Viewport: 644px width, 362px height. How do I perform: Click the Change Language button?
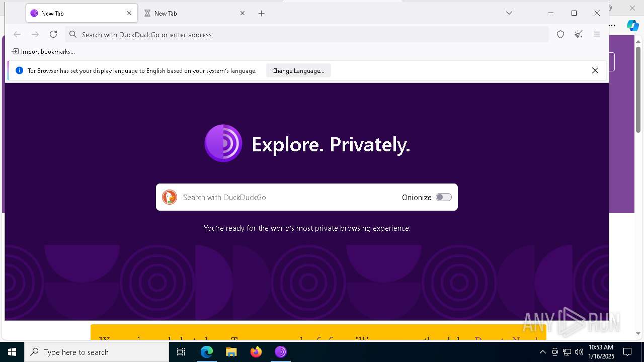pos(298,71)
